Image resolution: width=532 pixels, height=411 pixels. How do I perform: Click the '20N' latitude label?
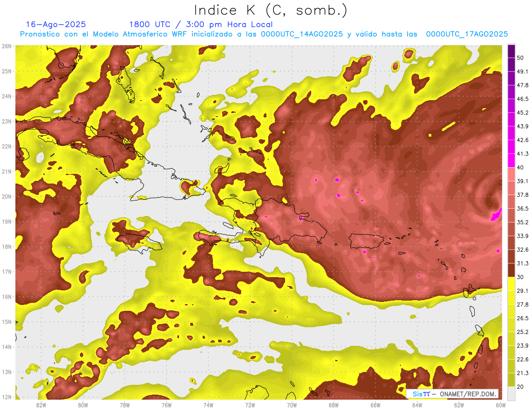coord(7,196)
